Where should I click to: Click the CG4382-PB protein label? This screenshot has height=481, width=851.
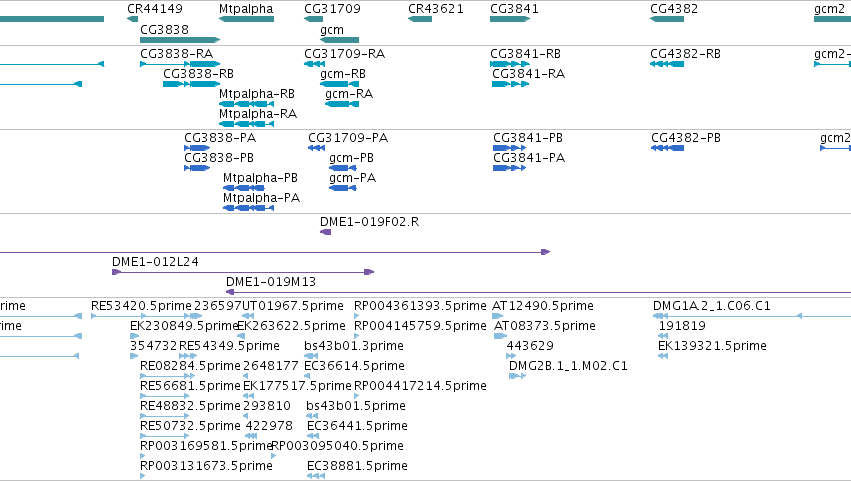coord(686,138)
